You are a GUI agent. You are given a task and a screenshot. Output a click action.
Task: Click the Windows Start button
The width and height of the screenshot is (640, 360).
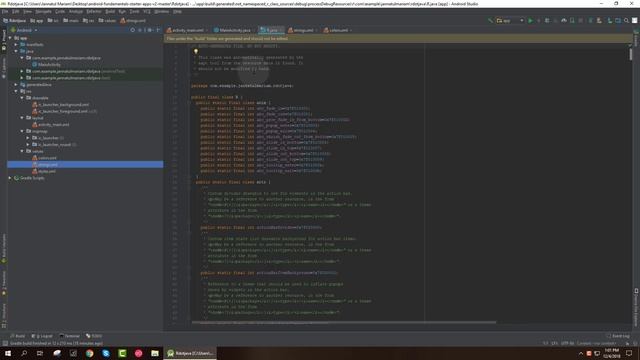(7, 353)
